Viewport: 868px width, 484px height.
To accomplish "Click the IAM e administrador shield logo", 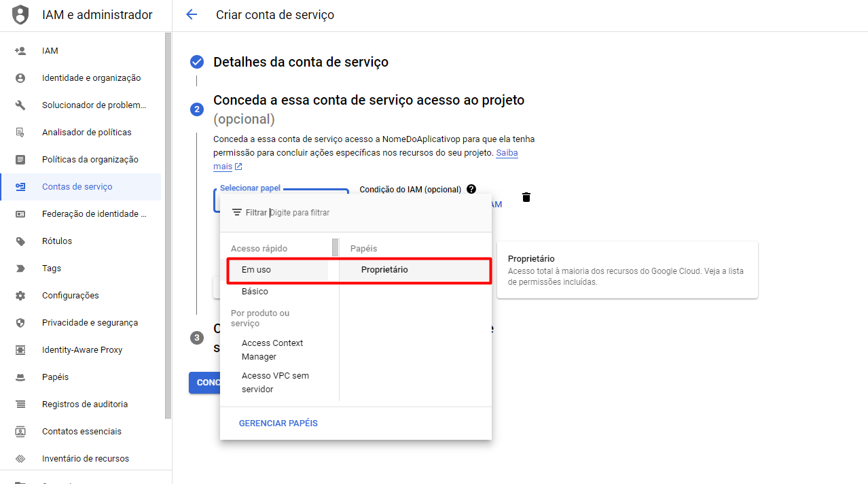I will tap(21, 14).
